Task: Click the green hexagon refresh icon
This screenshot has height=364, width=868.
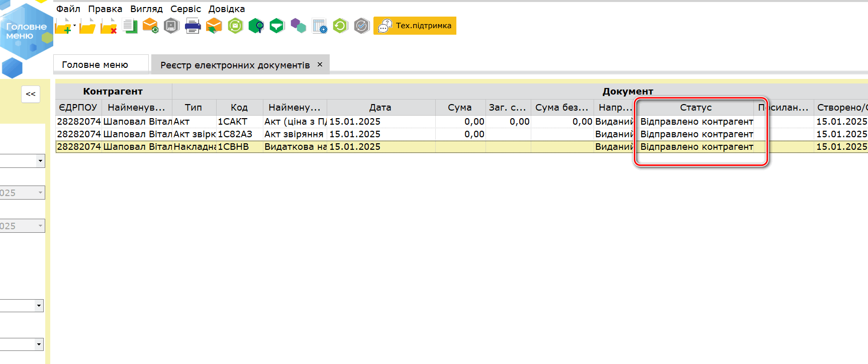Action: 340,26
